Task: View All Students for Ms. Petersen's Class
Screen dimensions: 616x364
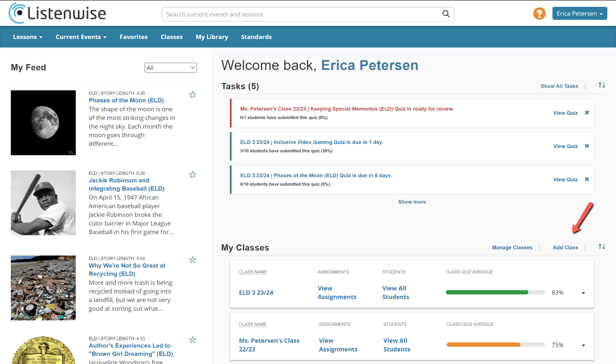Action: [x=397, y=345]
